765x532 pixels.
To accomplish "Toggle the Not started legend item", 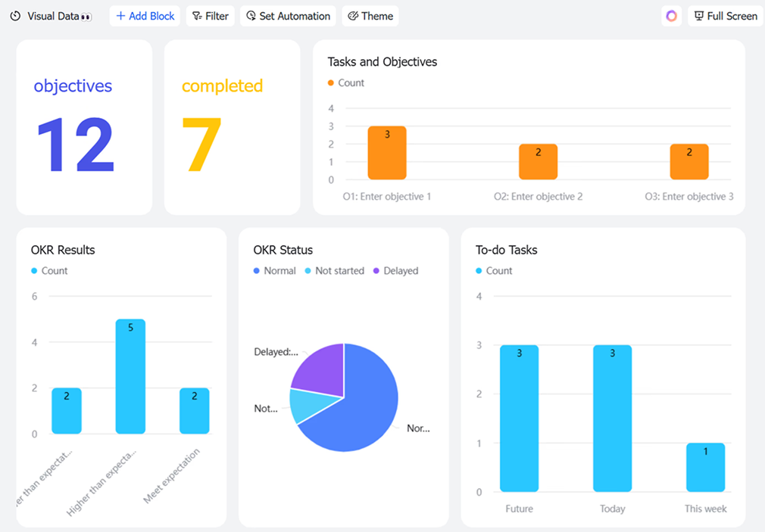I will (x=334, y=271).
